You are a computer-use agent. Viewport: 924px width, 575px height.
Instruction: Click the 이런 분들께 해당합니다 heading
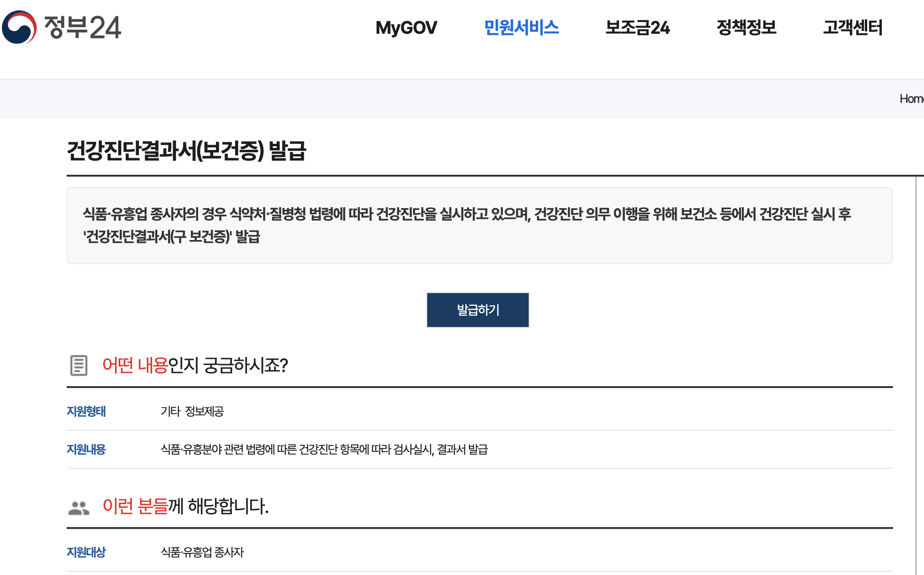pos(185,506)
